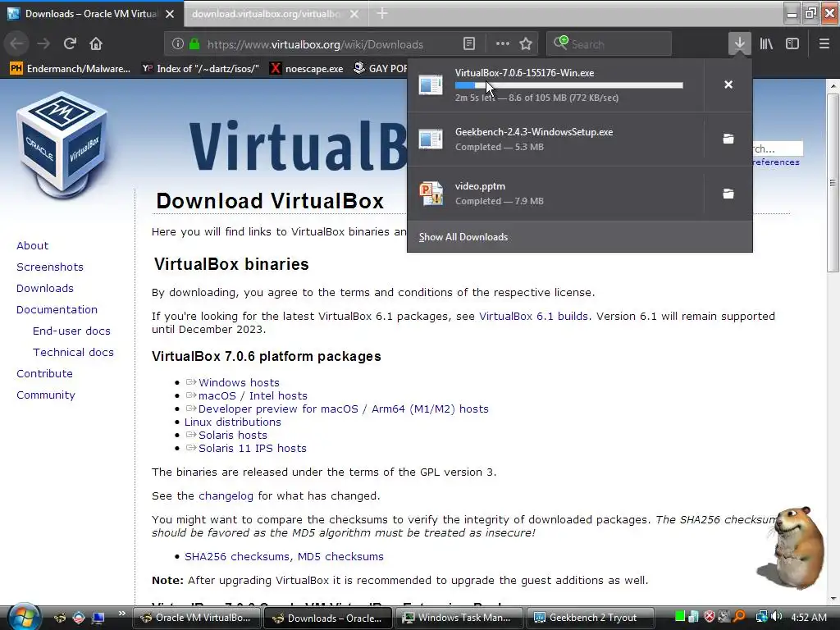Open a new browser tab
Screen dimensions: 840x630
click(x=382, y=13)
